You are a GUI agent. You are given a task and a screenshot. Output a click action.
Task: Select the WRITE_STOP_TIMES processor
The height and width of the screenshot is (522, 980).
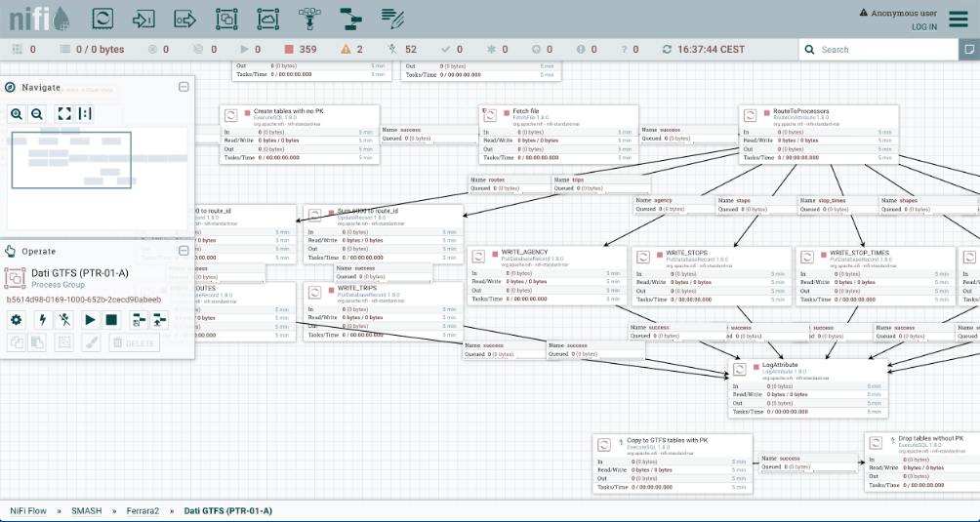pos(876,276)
